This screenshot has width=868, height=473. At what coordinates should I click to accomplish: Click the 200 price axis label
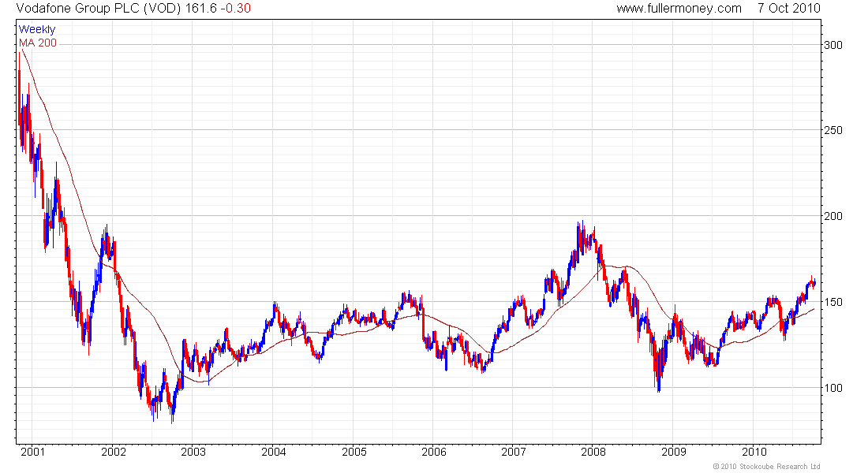pyautogui.click(x=833, y=216)
